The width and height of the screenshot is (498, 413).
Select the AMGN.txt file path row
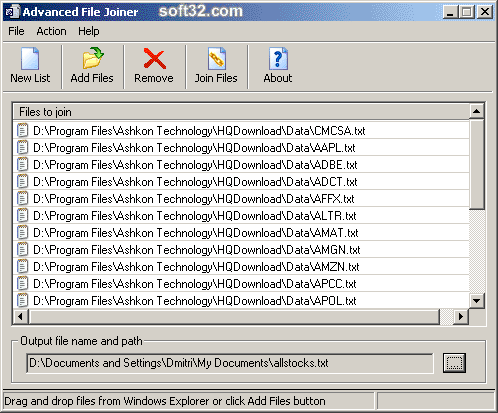pyautogui.click(x=241, y=249)
